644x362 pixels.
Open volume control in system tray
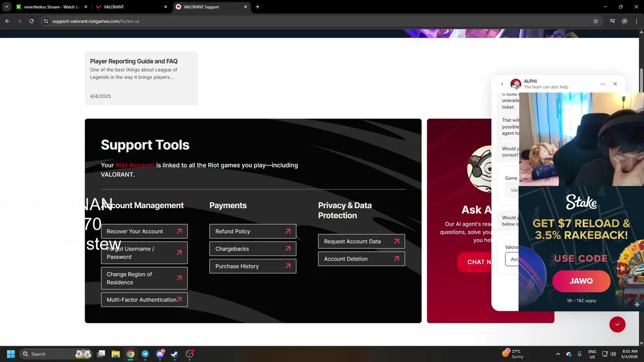[x=613, y=354]
